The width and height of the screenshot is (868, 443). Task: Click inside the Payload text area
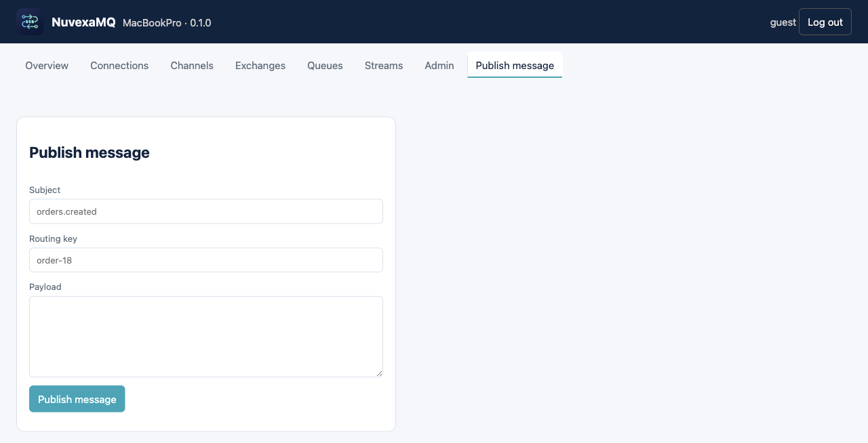tap(206, 337)
